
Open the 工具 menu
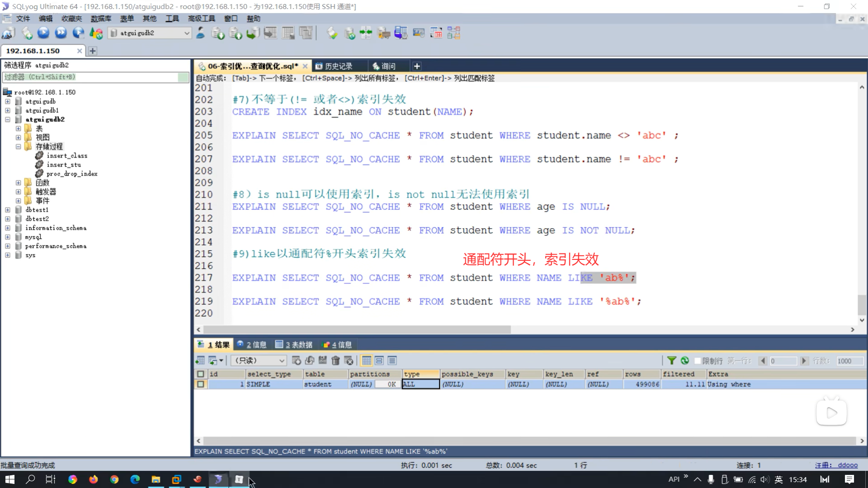pyautogui.click(x=172, y=19)
